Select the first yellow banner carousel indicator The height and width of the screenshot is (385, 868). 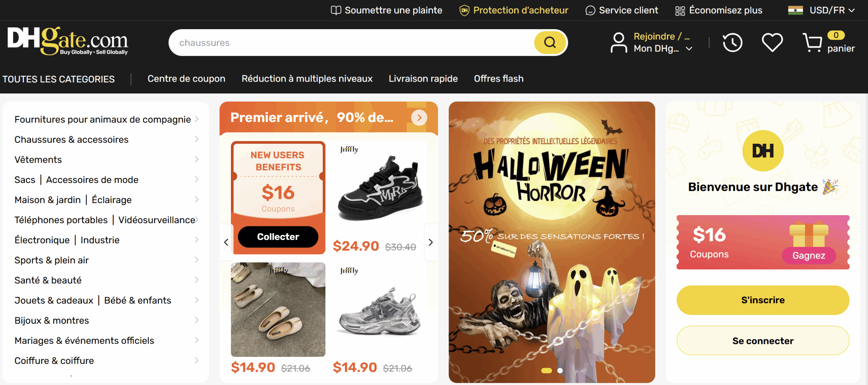click(x=546, y=370)
